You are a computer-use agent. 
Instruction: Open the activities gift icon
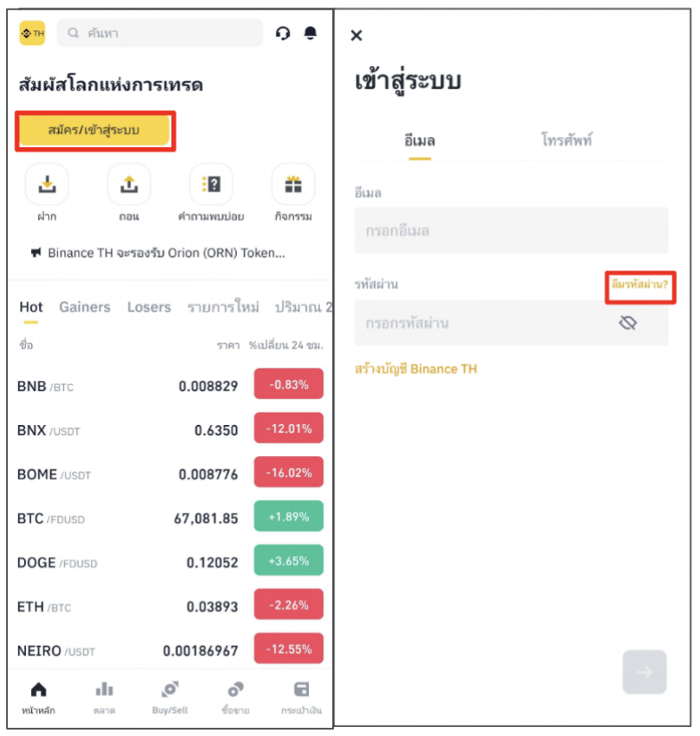click(293, 184)
